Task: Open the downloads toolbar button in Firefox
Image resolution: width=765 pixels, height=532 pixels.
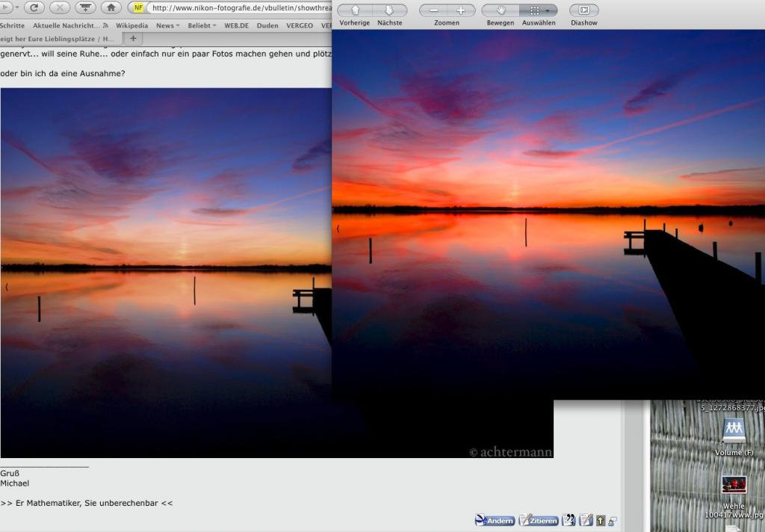Action: [x=85, y=7]
